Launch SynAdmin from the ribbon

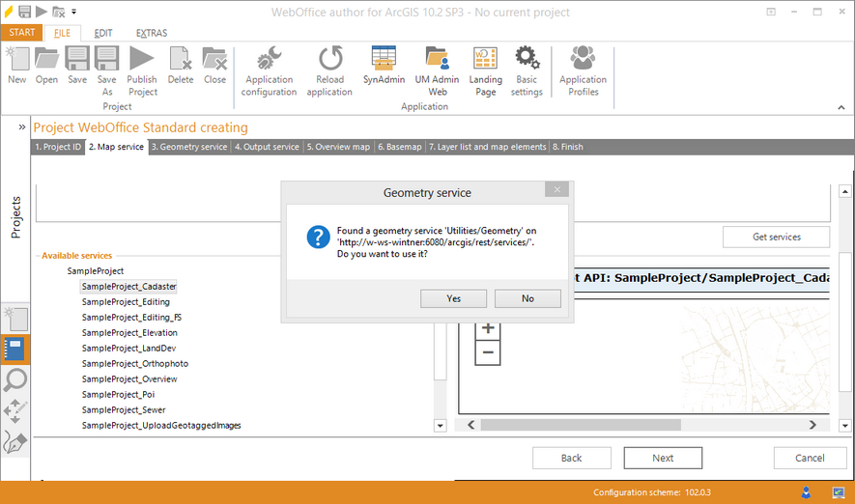[x=384, y=66]
